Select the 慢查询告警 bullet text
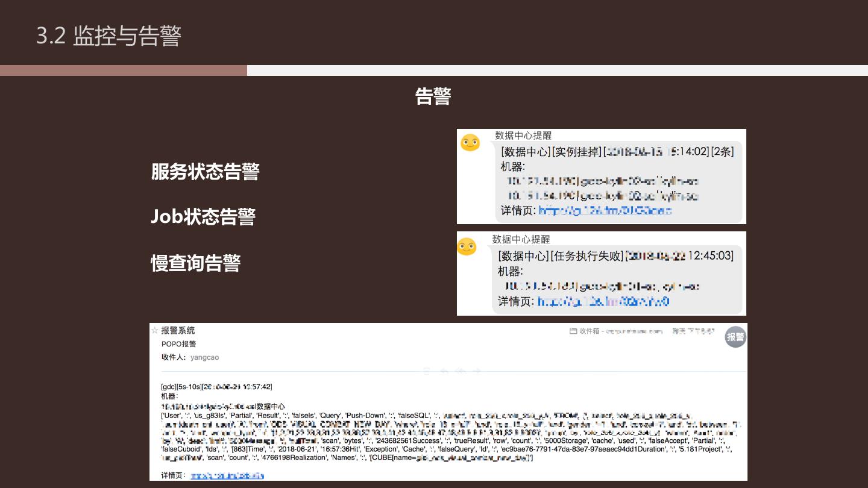 196,263
